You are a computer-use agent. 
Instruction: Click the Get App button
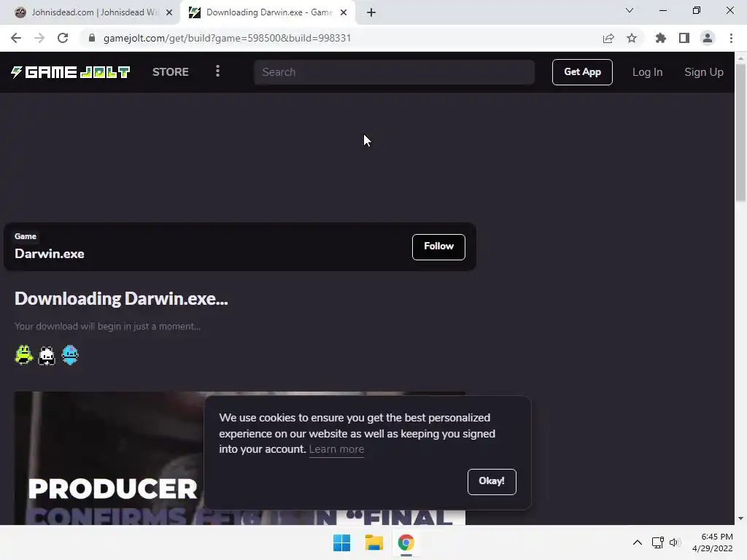[582, 72]
